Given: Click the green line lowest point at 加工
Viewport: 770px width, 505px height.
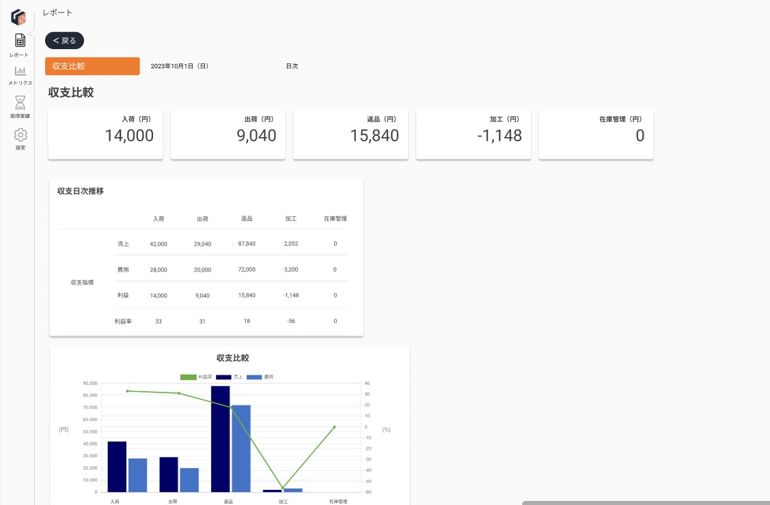Looking at the screenshot, I should point(283,488).
